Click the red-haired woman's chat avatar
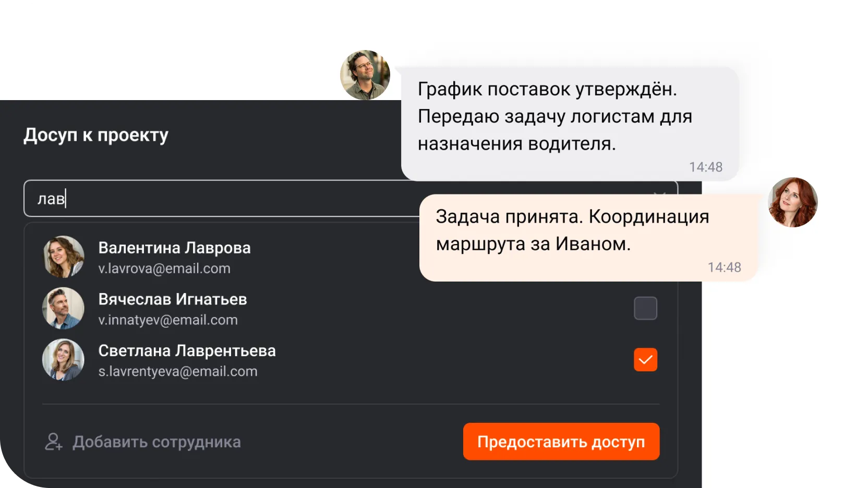868x488 pixels. click(x=792, y=202)
